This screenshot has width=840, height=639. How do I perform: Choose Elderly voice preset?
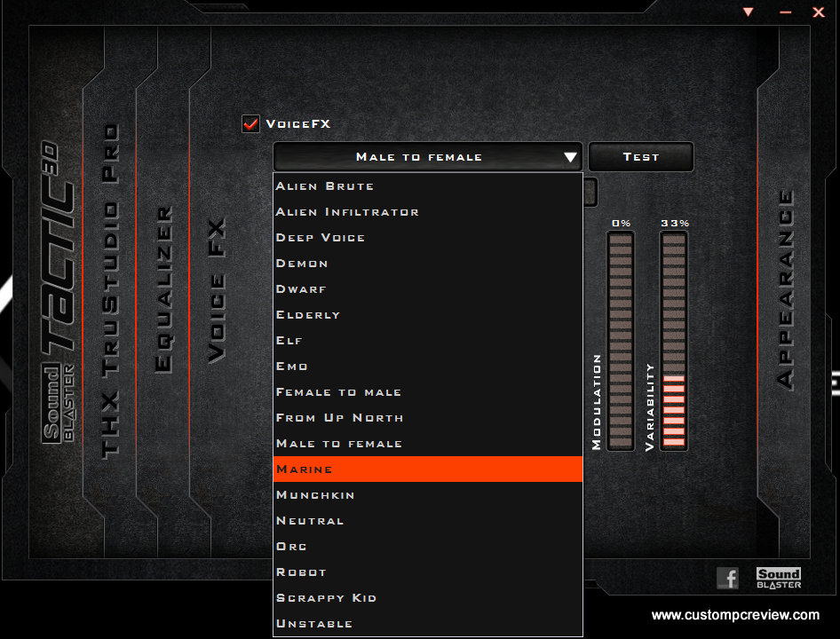(427, 314)
